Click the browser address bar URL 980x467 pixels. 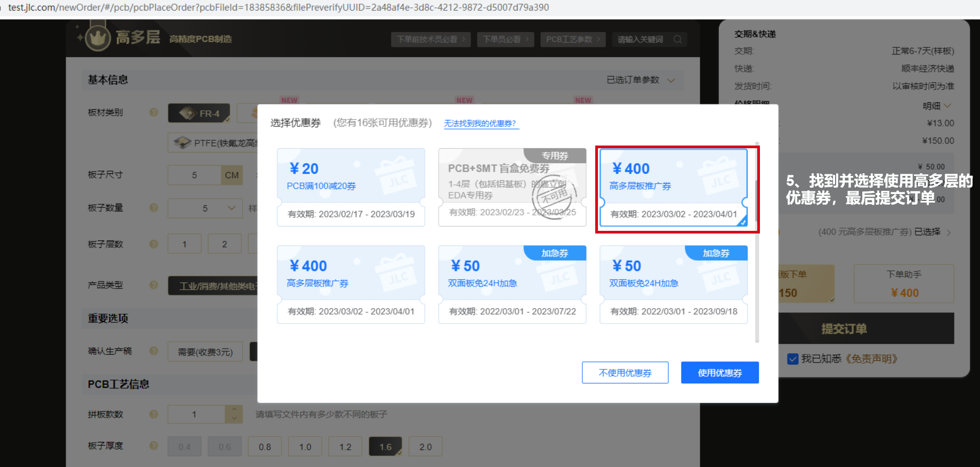279,7
